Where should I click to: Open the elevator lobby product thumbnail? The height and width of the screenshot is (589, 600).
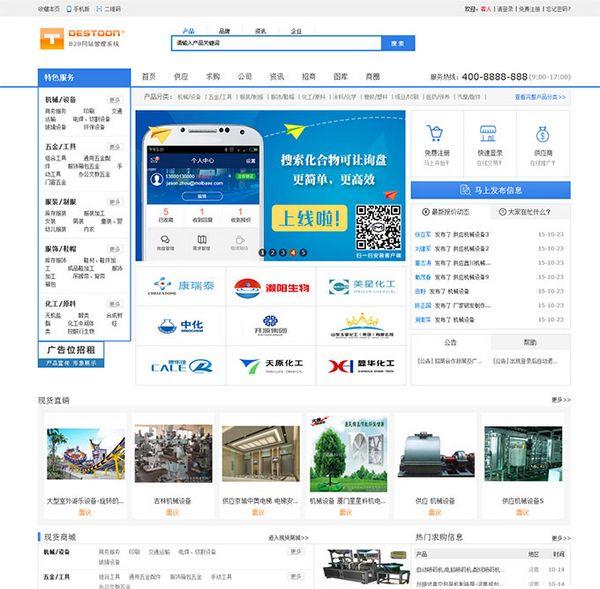[x=261, y=454]
